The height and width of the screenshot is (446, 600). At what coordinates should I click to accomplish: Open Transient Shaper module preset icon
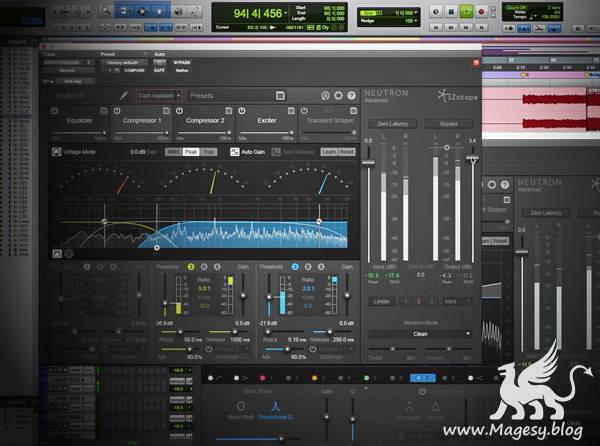click(x=354, y=111)
